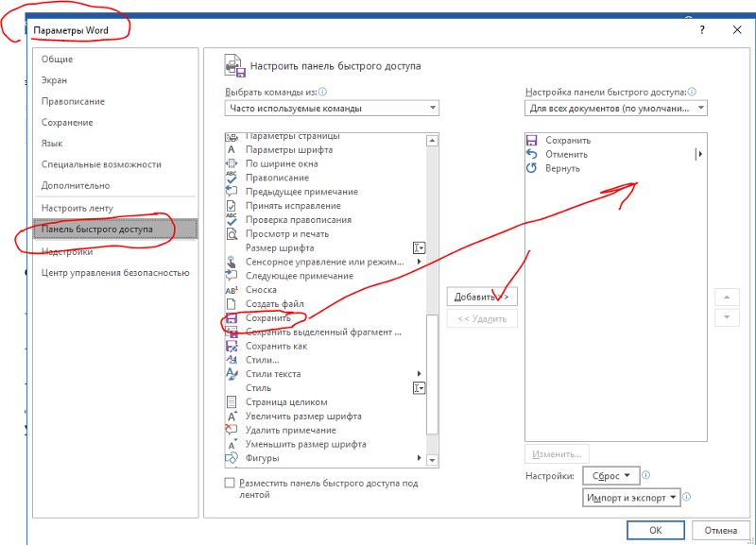Click the Предыдущее примечание comment icon
The width and height of the screenshot is (756, 545).
pyautogui.click(x=232, y=192)
